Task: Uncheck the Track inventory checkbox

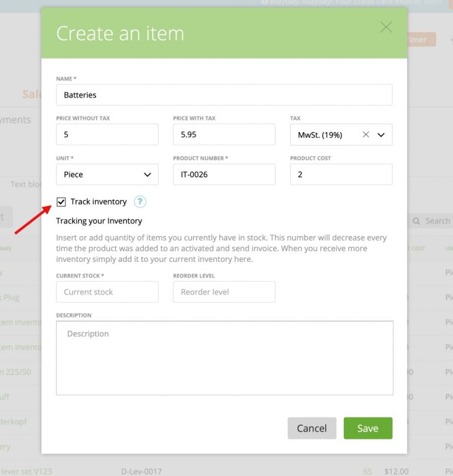Action: click(x=61, y=202)
